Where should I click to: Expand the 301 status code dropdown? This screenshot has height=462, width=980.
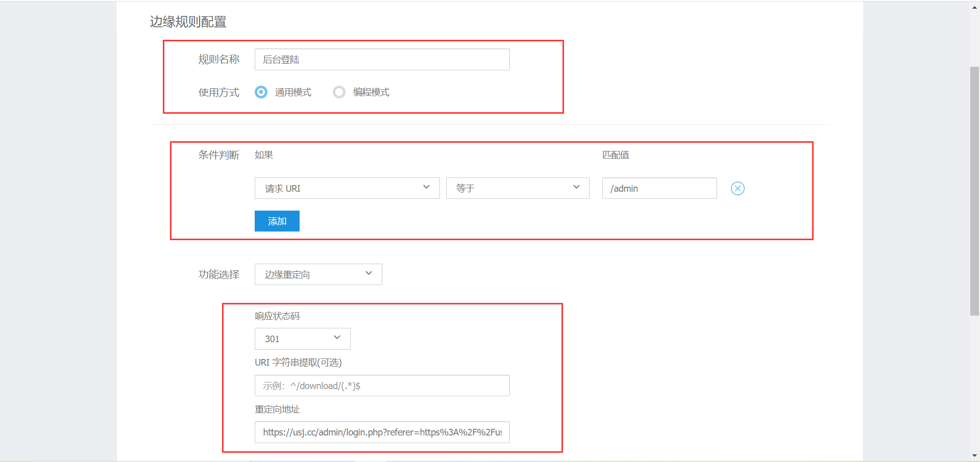pyautogui.click(x=302, y=339)
